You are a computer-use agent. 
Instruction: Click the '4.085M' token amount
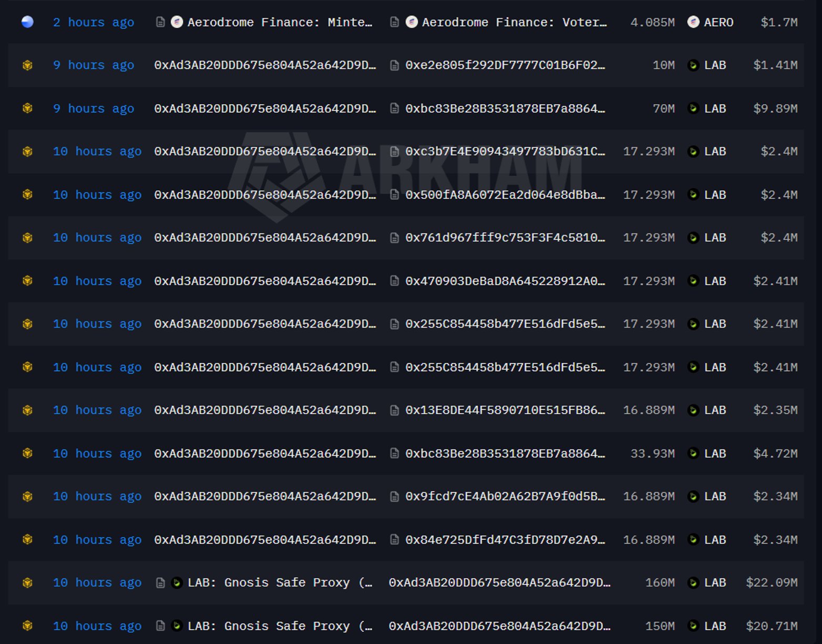[652, 22]
